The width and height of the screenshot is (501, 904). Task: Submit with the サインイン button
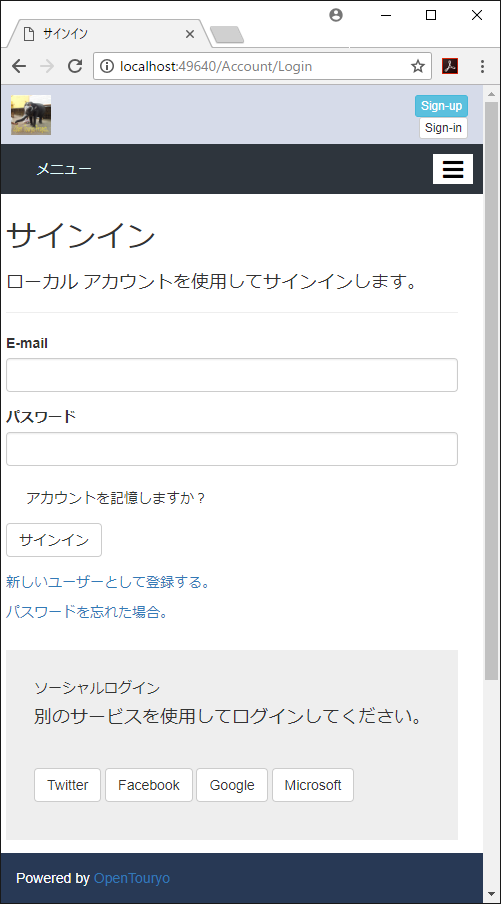[x=54, y=540]
